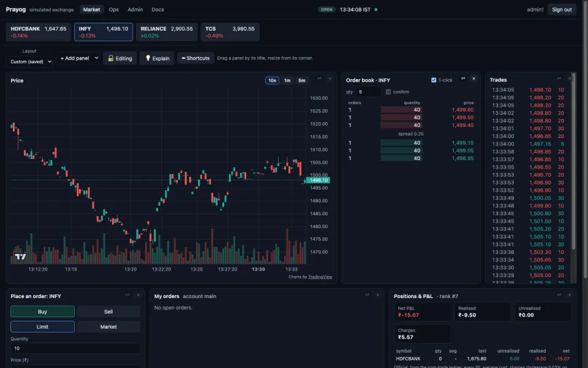The image size is (588, 368).
Task: Select the 10s chart interval
Action: point(272,80)
